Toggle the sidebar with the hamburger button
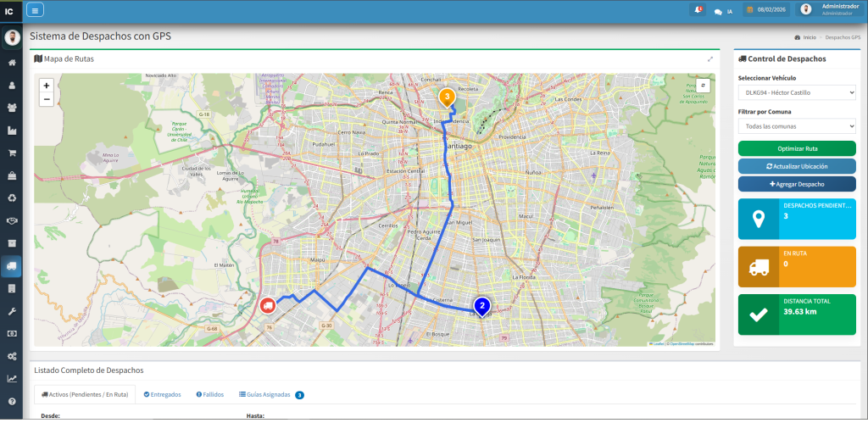Screen dimensions: 868x423 pyautogui.click(x=36, y=10)
